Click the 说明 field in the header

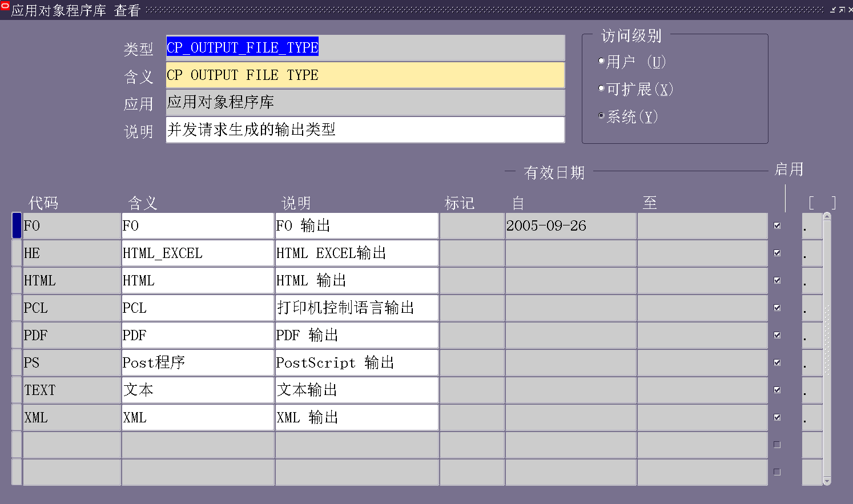tap(365, 130)
